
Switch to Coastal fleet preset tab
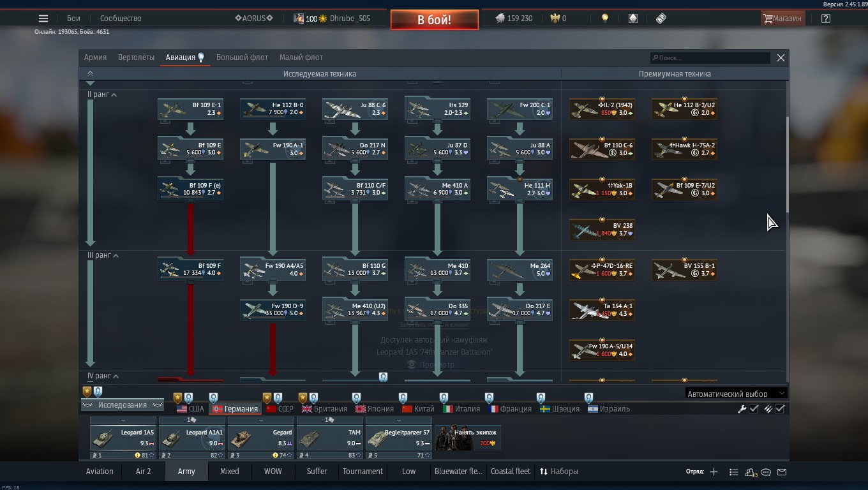point(511,471)
